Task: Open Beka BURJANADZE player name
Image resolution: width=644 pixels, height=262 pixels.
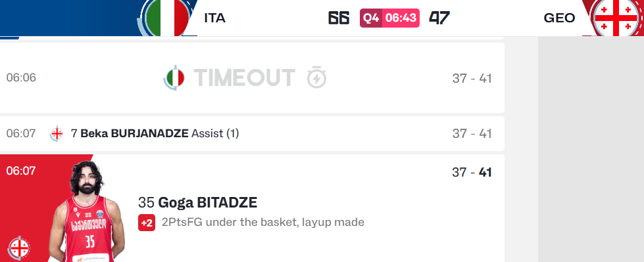Action: coord(134,134)
